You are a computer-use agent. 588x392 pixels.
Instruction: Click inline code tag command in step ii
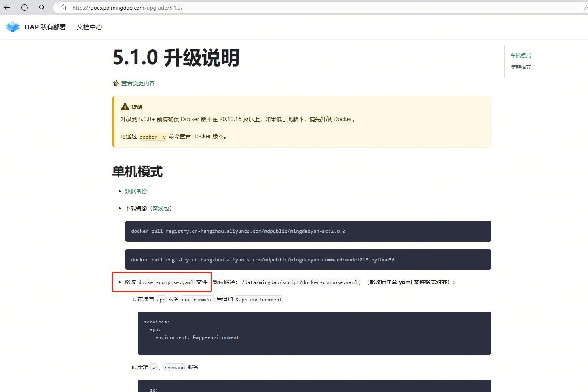175,368
